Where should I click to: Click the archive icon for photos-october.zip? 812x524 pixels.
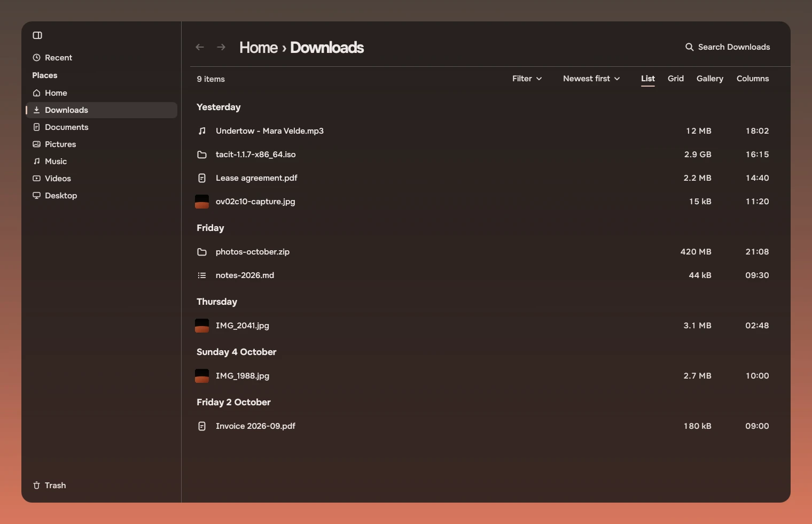(202, 252)
